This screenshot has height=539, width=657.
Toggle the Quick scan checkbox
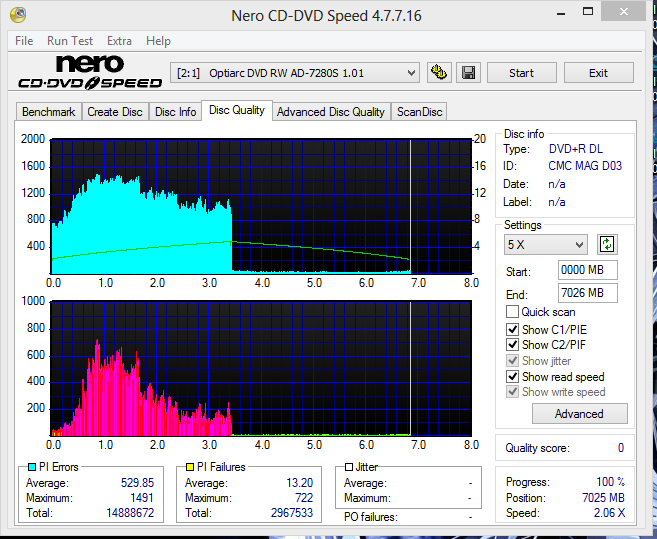(512, 312)
